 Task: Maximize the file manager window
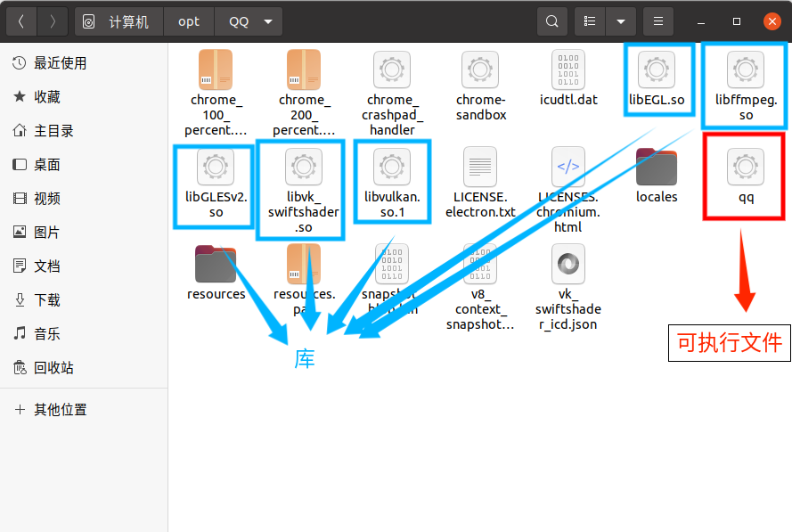point(737,21)
